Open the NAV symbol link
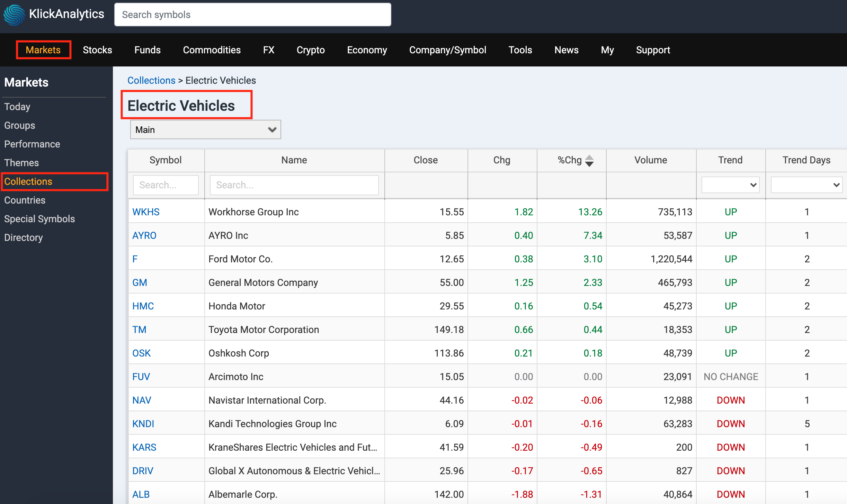The height and width of the screenshot is (504, 847). (142, 400)
